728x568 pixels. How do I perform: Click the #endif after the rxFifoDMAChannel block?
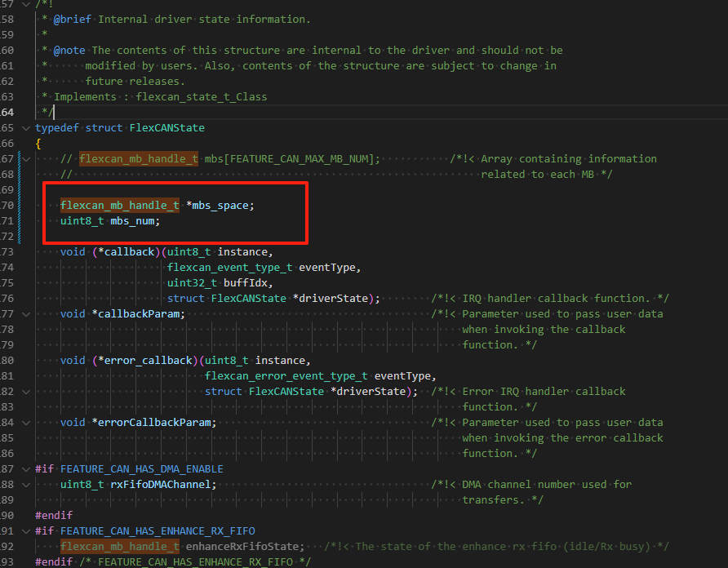(x=54, y=516)
